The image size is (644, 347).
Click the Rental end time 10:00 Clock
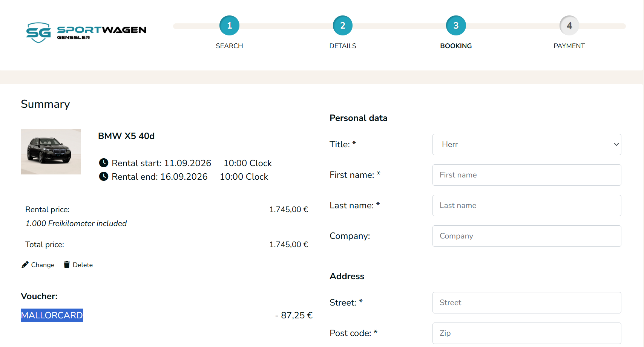point(244,177)
